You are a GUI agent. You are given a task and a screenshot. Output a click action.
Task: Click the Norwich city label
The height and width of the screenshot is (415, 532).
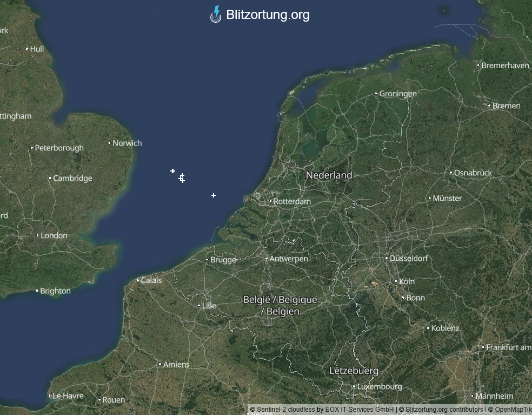tap(127, 143)
